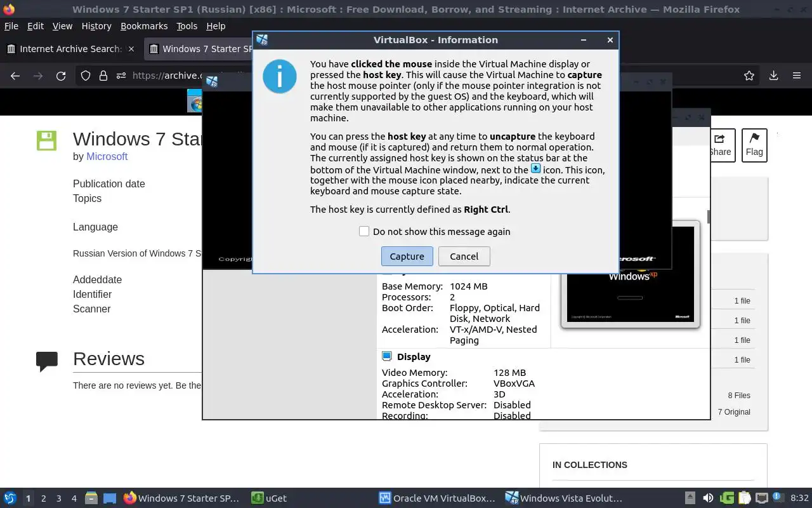Bookmark this page with the star icon
The width and height of the screenshot is (812, 508).
click(x=749, y=76)
